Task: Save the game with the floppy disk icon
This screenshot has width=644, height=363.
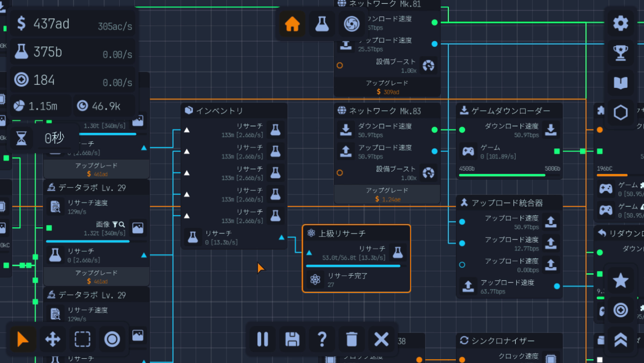Action: tap(292, 340)
